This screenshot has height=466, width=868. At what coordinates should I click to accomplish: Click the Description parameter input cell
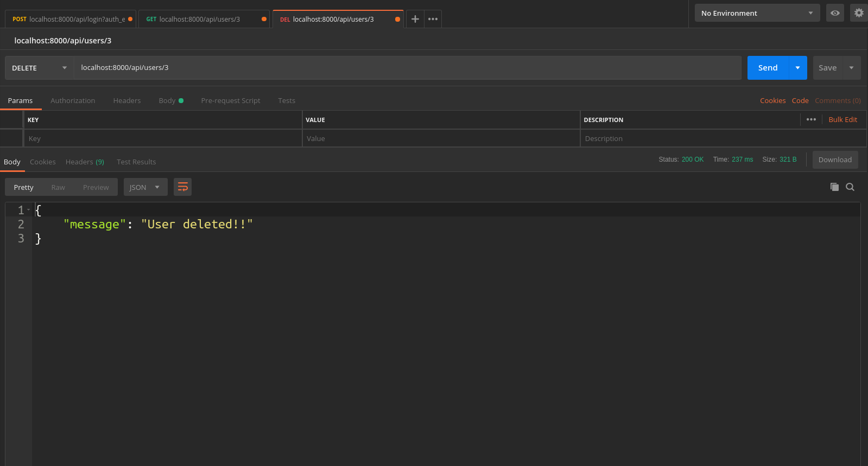723,138
